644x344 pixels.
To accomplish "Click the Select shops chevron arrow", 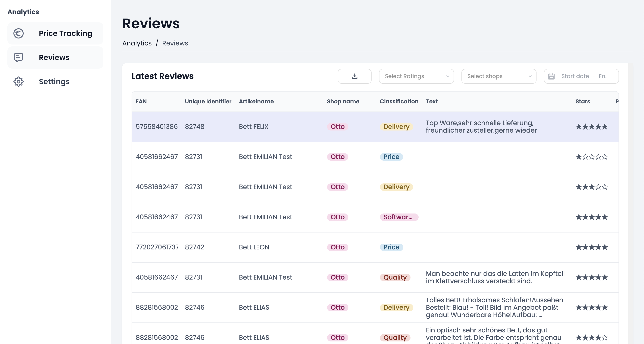I will click(530, 76).
